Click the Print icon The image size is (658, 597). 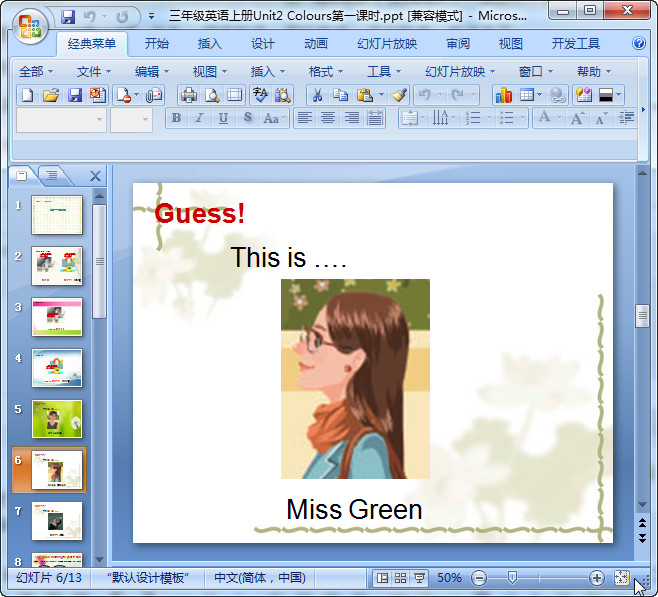pyautogui.click(x=188, y=96)
